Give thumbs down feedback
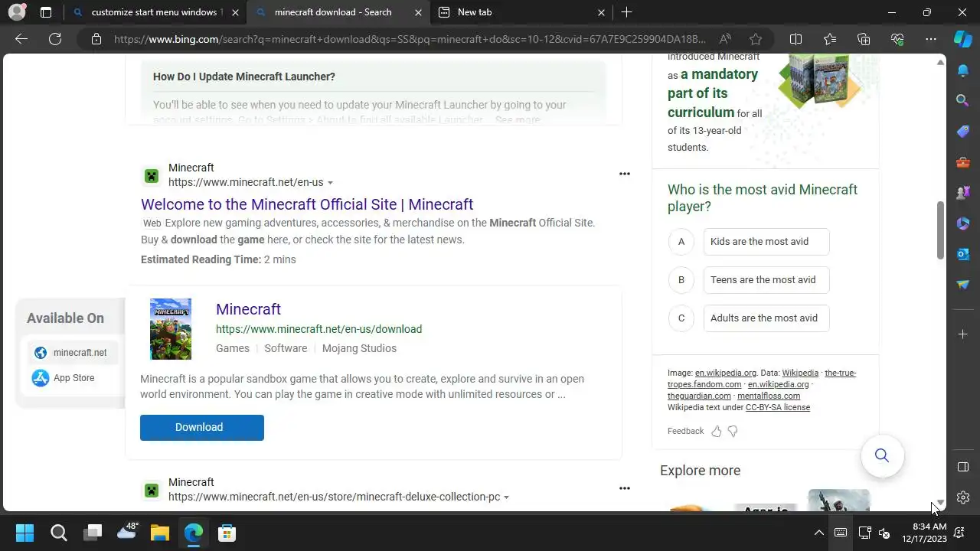 [x=733, y=432]
